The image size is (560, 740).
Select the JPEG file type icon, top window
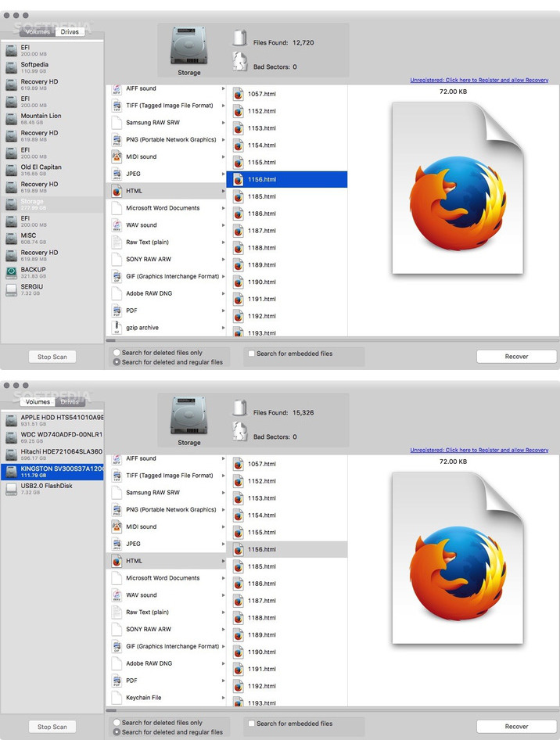click(x=117, y=174)
